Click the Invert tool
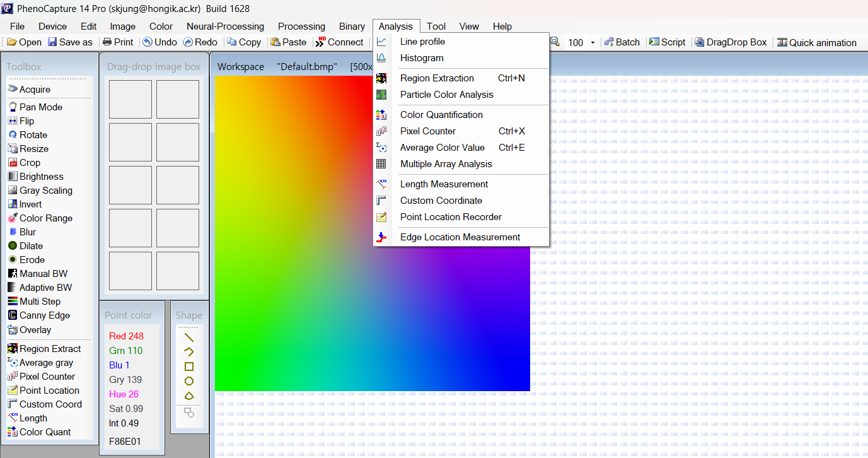 tap(25, 204)
